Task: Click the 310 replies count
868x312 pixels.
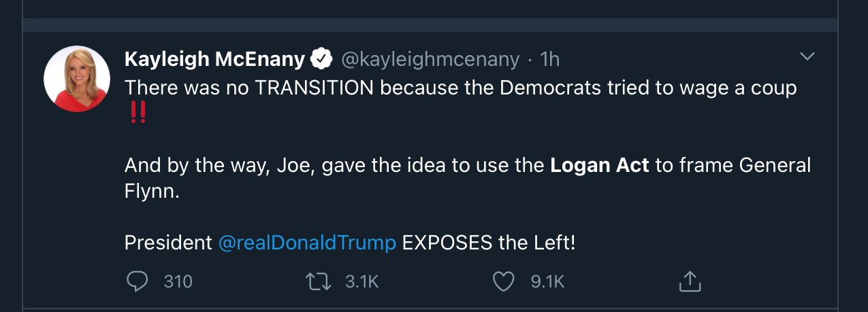Action: 178,281
